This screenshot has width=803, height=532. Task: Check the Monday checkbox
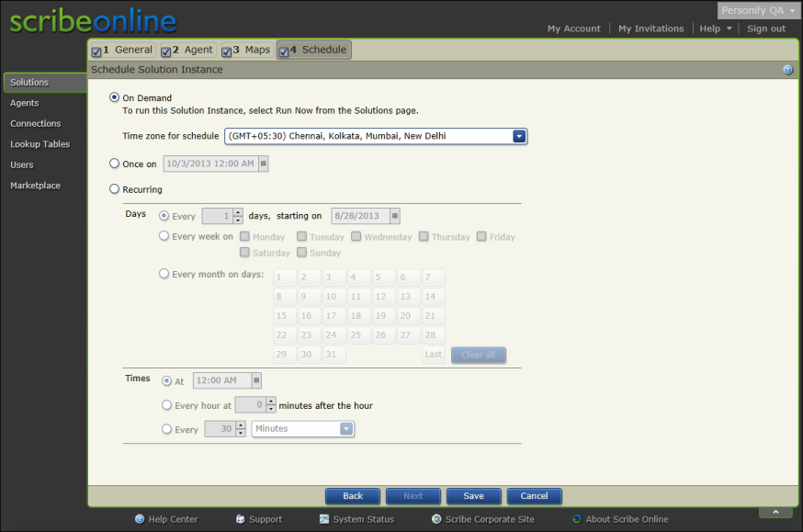coord(244,236)
